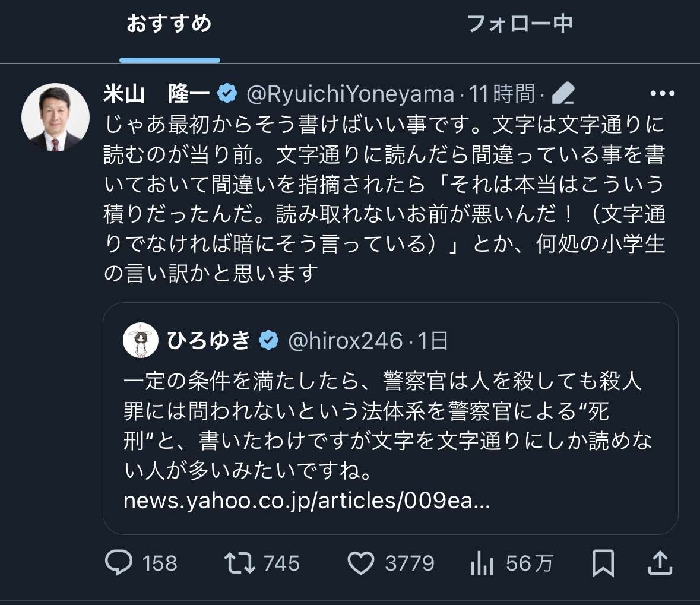Open the three-dot more options menu
The height and width of the screenshot is (605, 700).
tap(663, 94)
